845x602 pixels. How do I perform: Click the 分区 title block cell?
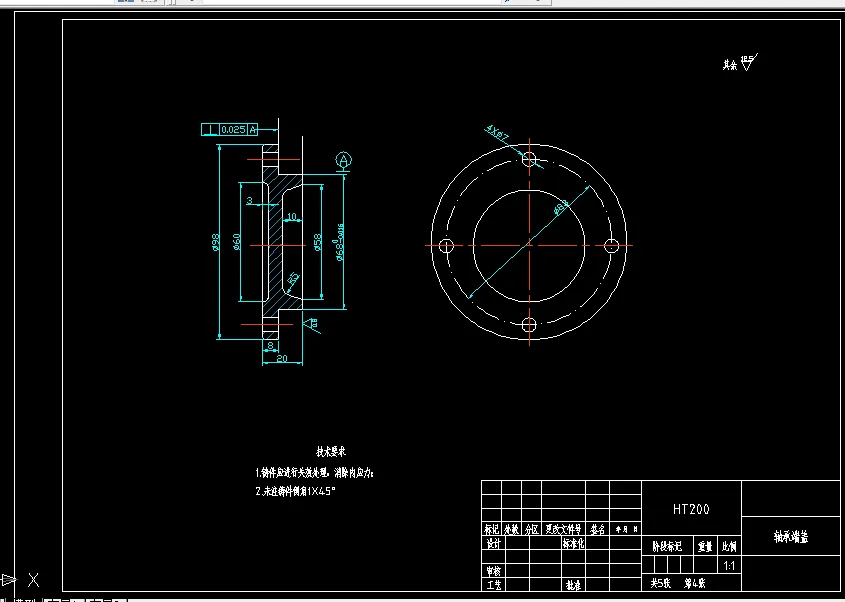531,529
